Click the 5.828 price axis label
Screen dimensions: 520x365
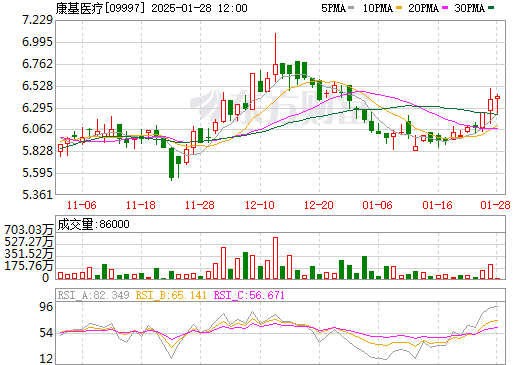(x=37, y=151)
